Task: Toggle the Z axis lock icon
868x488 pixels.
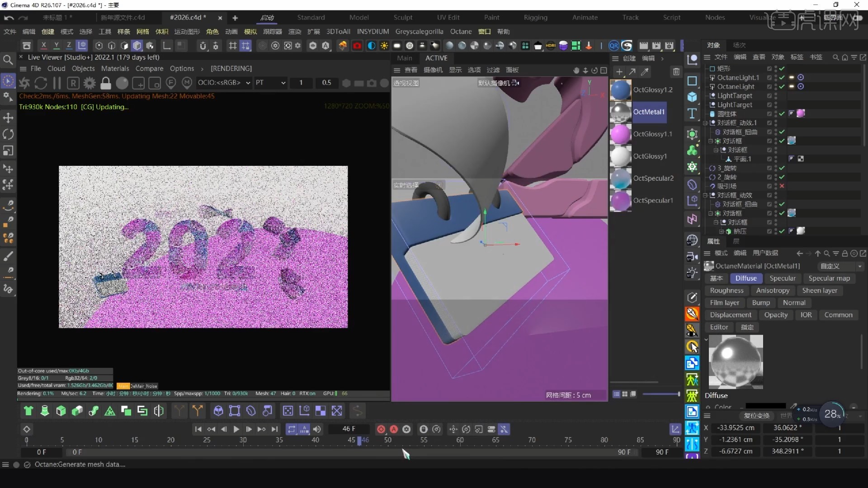Action: click(x=69, y=46)
